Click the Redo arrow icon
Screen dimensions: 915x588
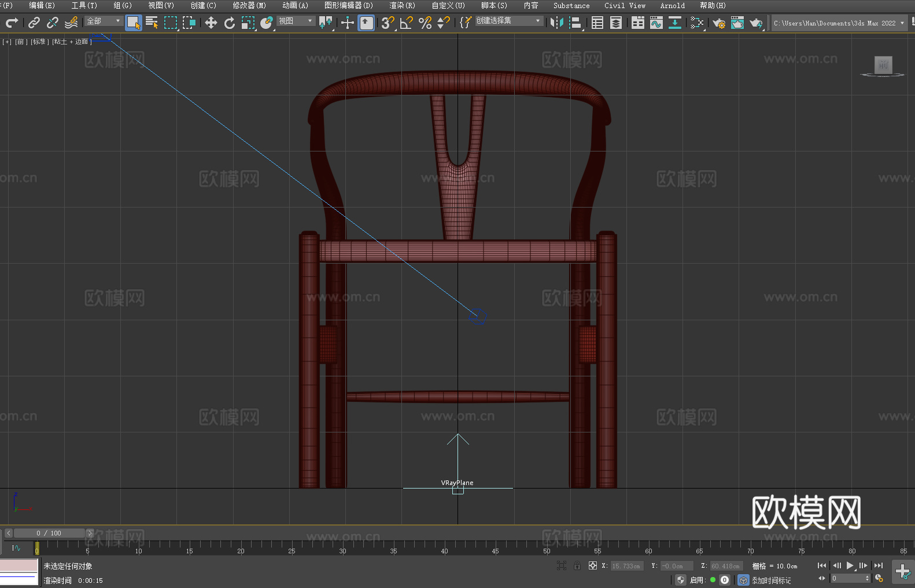12,23
